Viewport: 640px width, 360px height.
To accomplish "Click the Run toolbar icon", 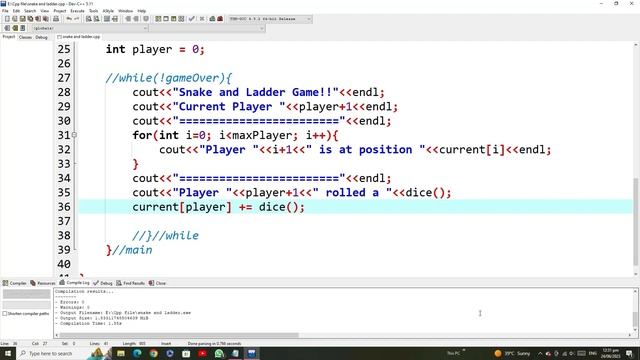I will coord(166,19).
